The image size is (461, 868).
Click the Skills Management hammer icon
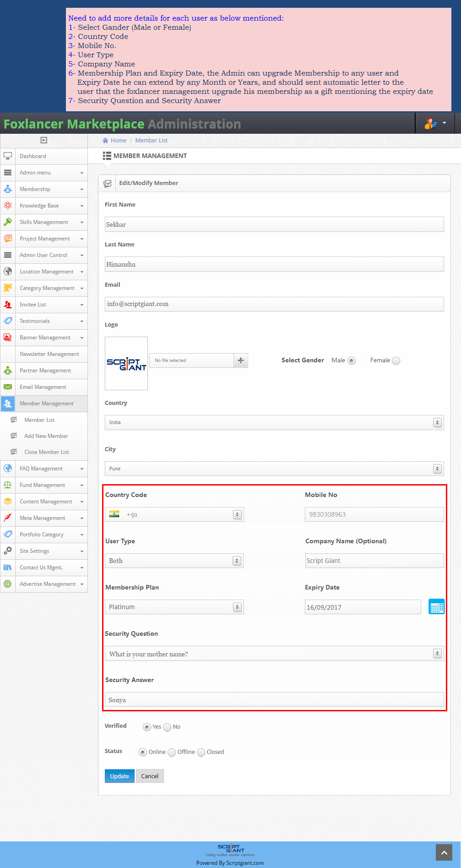click(8, 222)
